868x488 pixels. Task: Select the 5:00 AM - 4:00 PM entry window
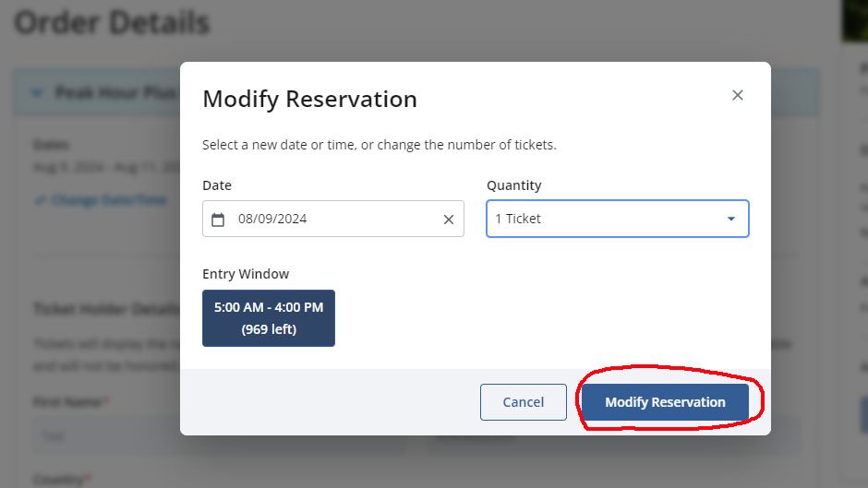[269, 317]
